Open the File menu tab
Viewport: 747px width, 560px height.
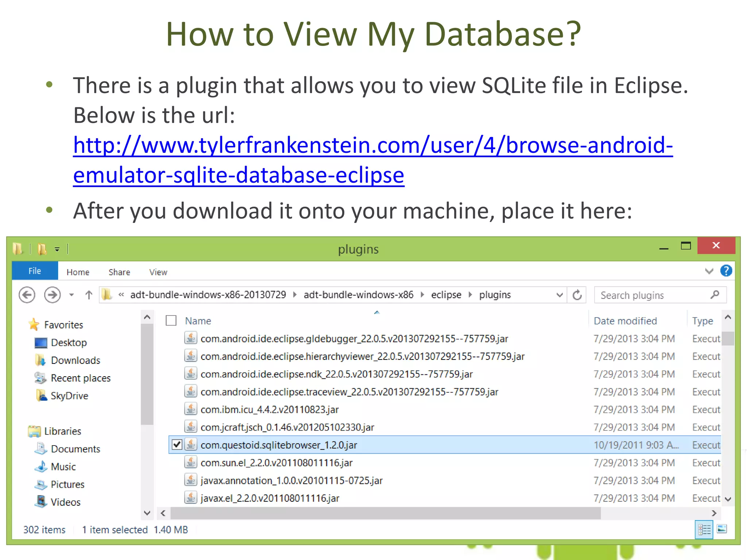pos(35,271)
